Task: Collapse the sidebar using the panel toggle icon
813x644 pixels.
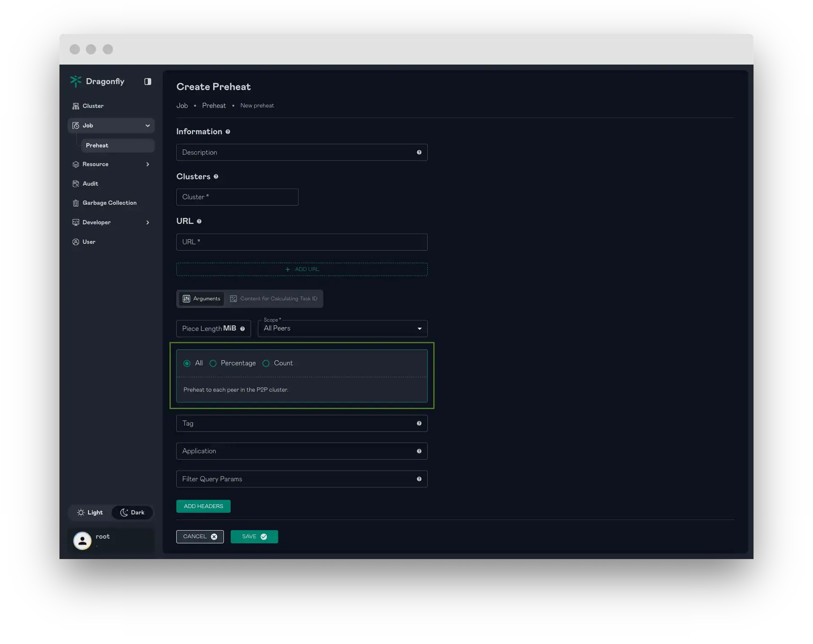Action: click(147, 81)
